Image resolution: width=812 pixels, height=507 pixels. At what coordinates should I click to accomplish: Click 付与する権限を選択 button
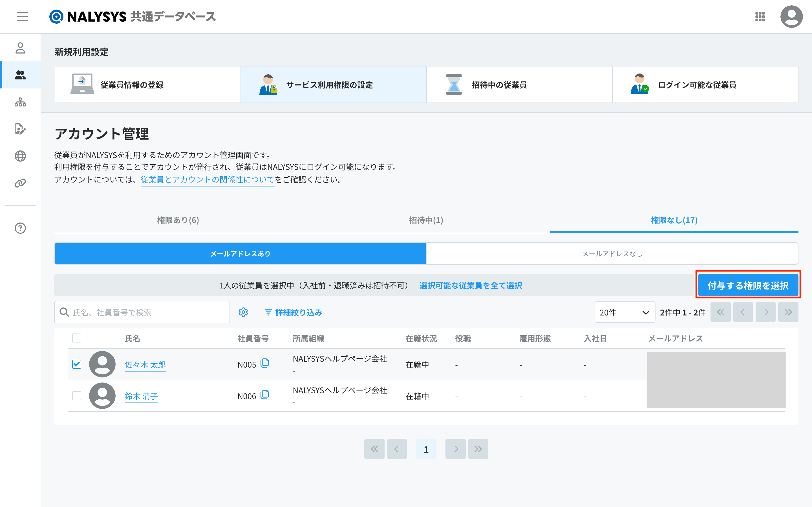(x=748, y=285)
